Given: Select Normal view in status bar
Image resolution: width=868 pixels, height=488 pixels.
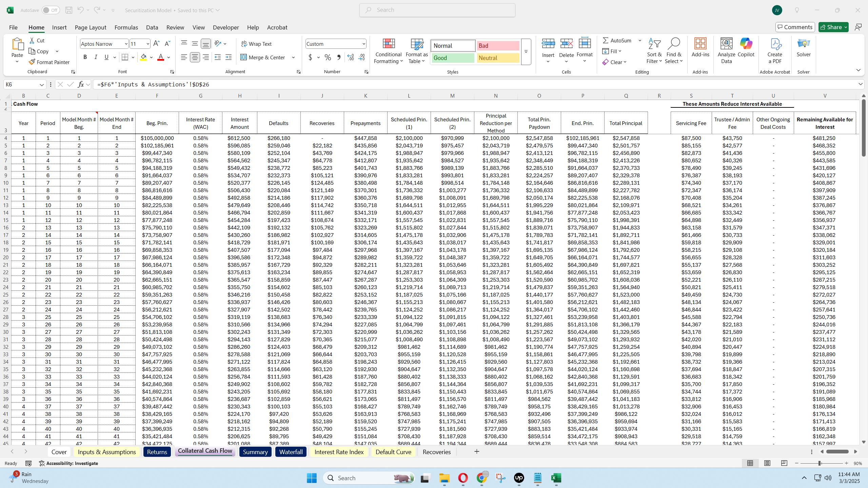Looking at the screenshot, I should point(750,463).
